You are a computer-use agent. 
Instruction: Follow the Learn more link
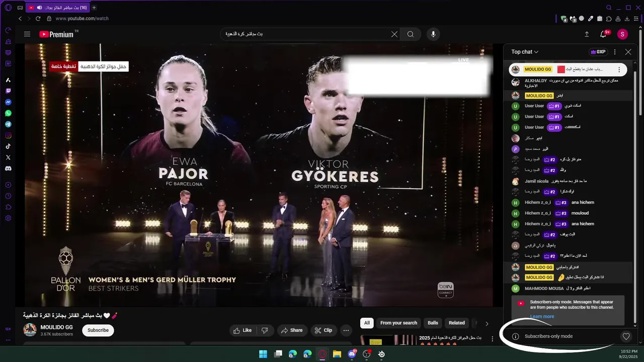coord(542,317)
